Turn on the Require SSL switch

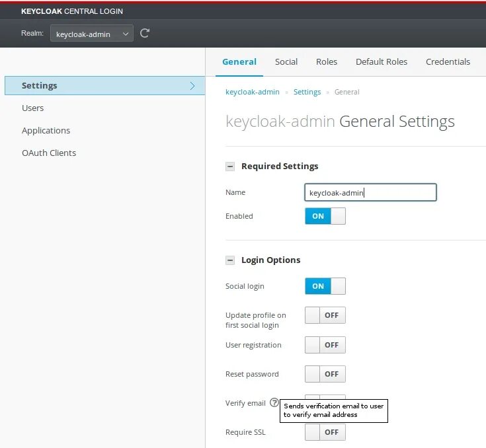pyautogui.click(x=325, y=432)
